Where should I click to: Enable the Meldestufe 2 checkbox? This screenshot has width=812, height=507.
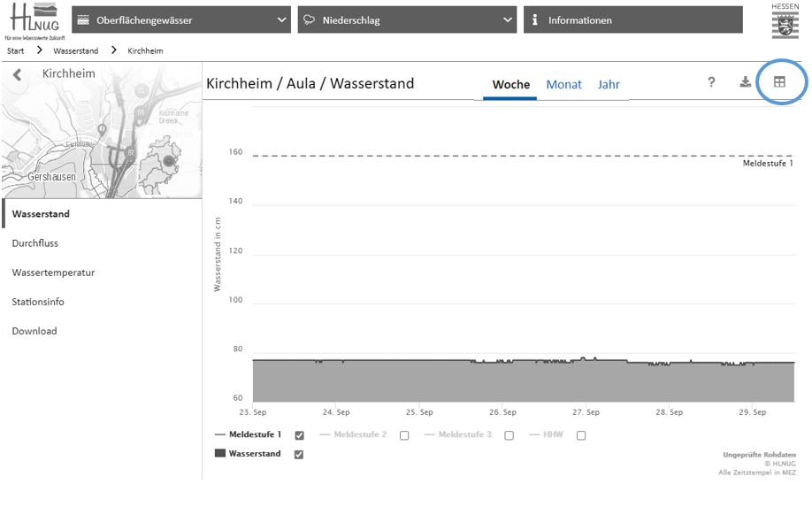404,435
